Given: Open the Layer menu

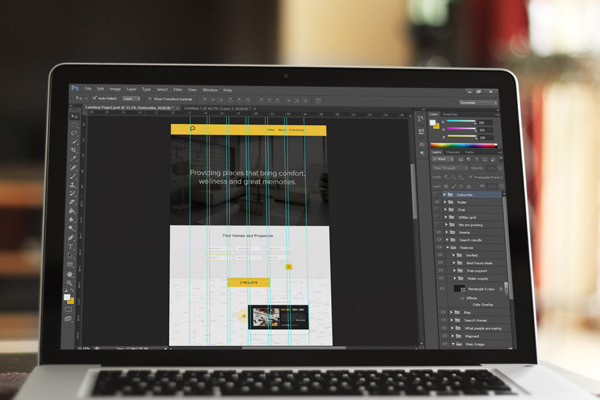Looking at the screenshot, I should (132, 89).
